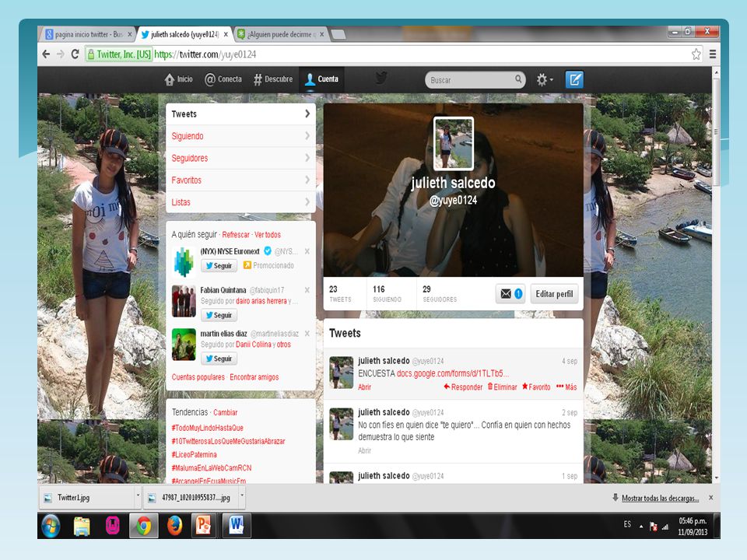Switch to the ¿Alguien puede decirme tab
This screenshot has height=560, width=747.
pyautogui.click(x=280, y=34)
